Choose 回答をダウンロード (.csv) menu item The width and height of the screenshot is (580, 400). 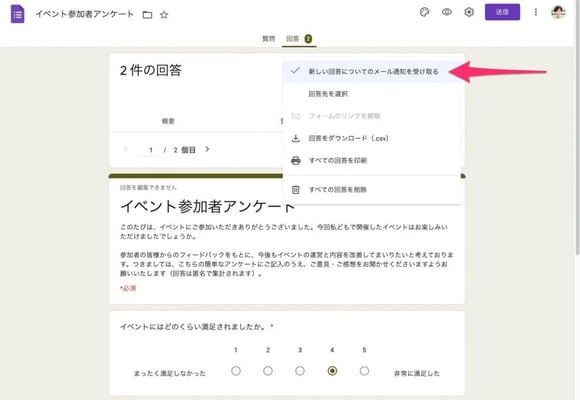coord(372,138)
